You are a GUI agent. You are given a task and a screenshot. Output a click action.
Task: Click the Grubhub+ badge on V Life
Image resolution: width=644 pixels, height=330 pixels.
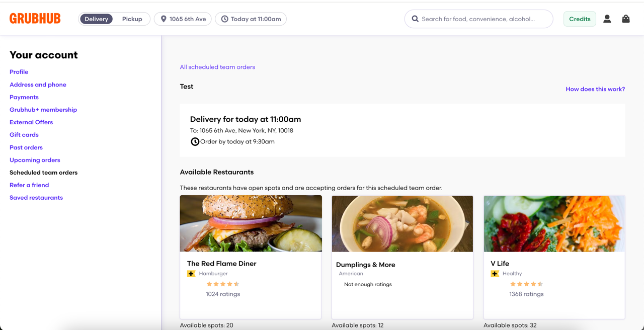pos(495,274)
